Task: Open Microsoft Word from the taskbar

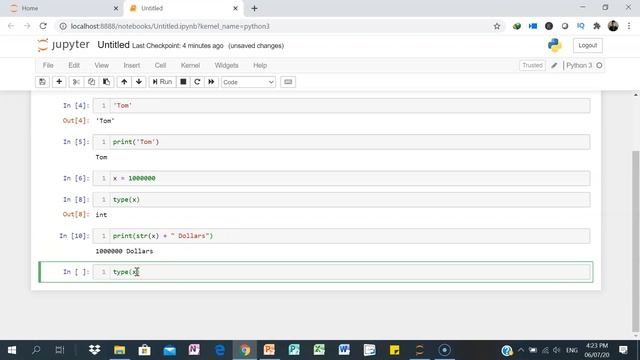Action: coord(344,350)
